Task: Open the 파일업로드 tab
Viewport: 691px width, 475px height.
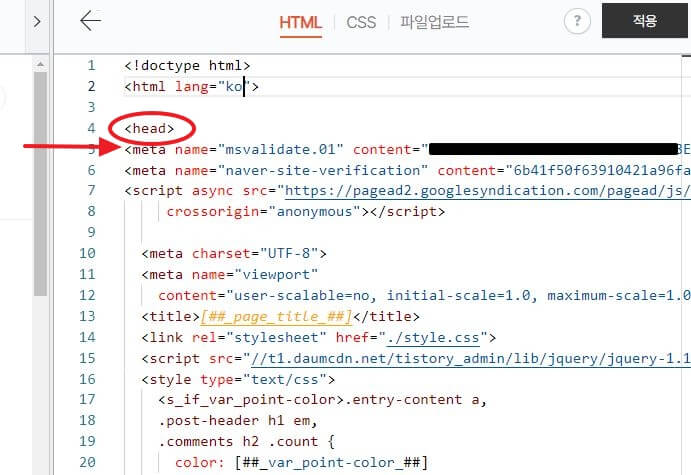Action: pos(435,22)
